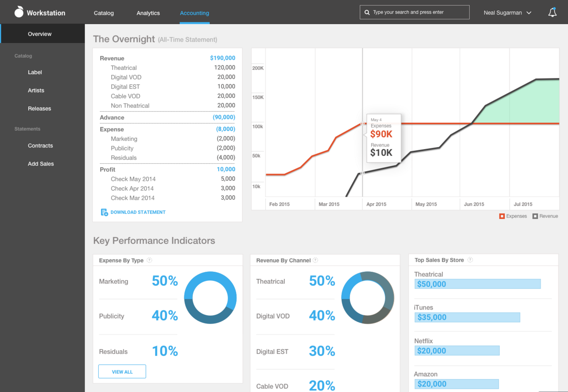Click the Digital EST 30% indicator
Viewport: 568px width, 392px height.
296,351
